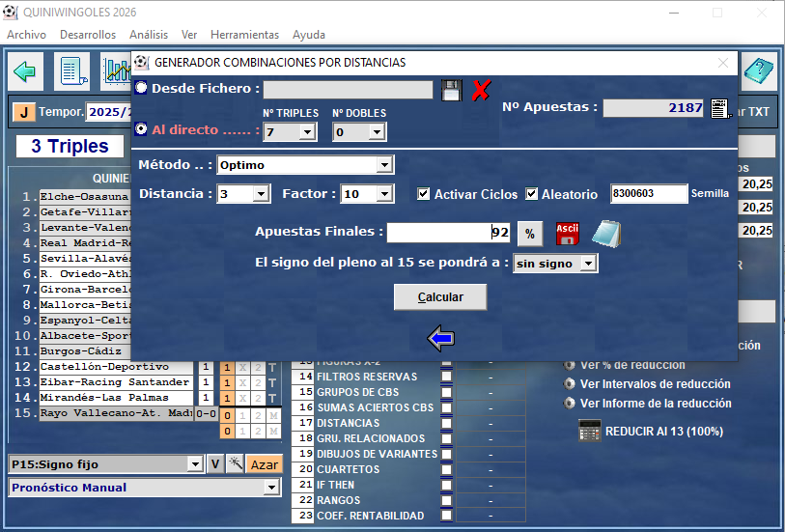Open the Pronóstico Manual dropdown
Screen dimensions: 785x532
271,487
